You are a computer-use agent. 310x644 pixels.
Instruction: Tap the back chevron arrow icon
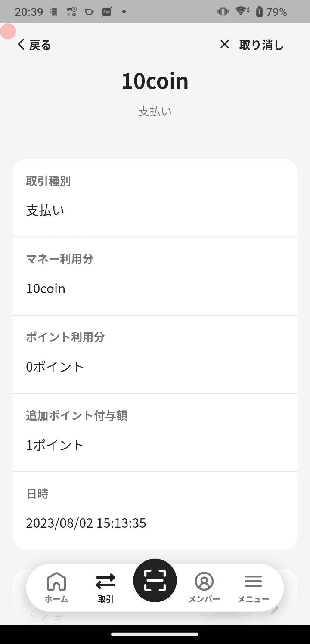(21, 44)
